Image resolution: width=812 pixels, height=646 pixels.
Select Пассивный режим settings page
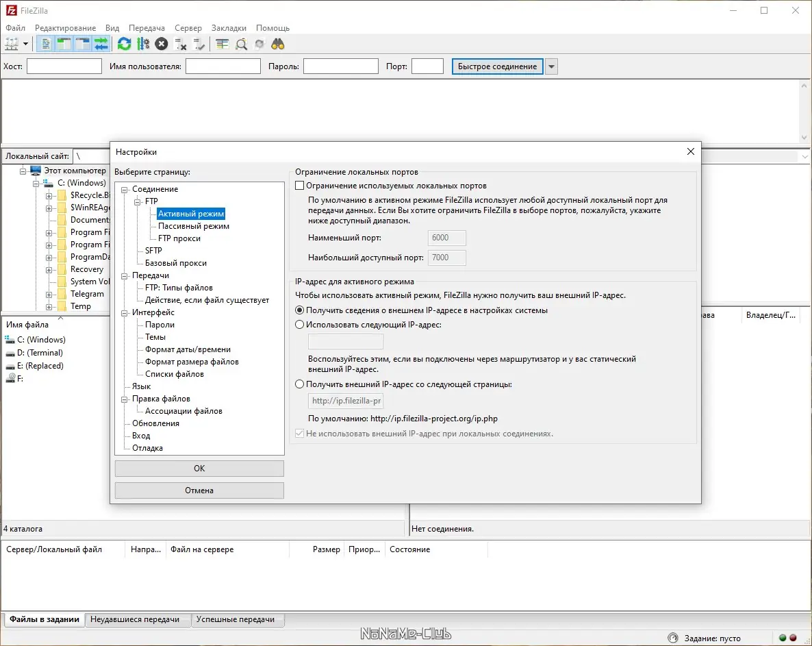(194, 226)
